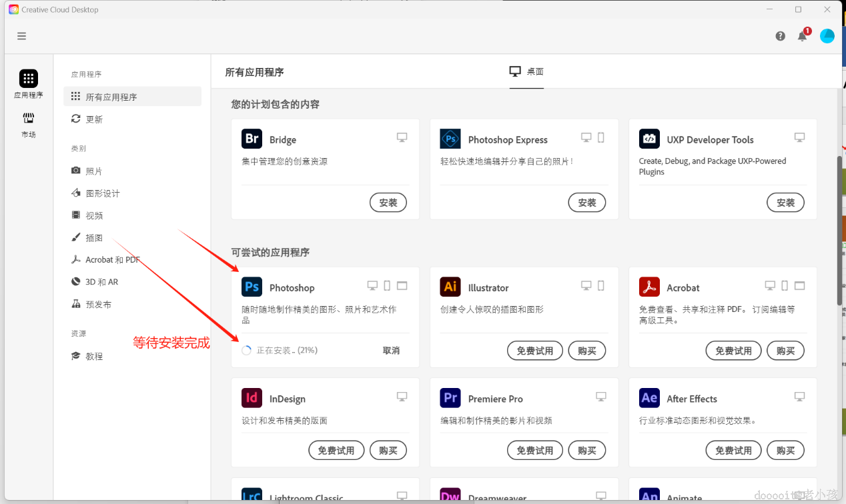The width and height of the screenshot is (846, 504).
Task: Open your account profile avatar
Action: pos(827,36)
